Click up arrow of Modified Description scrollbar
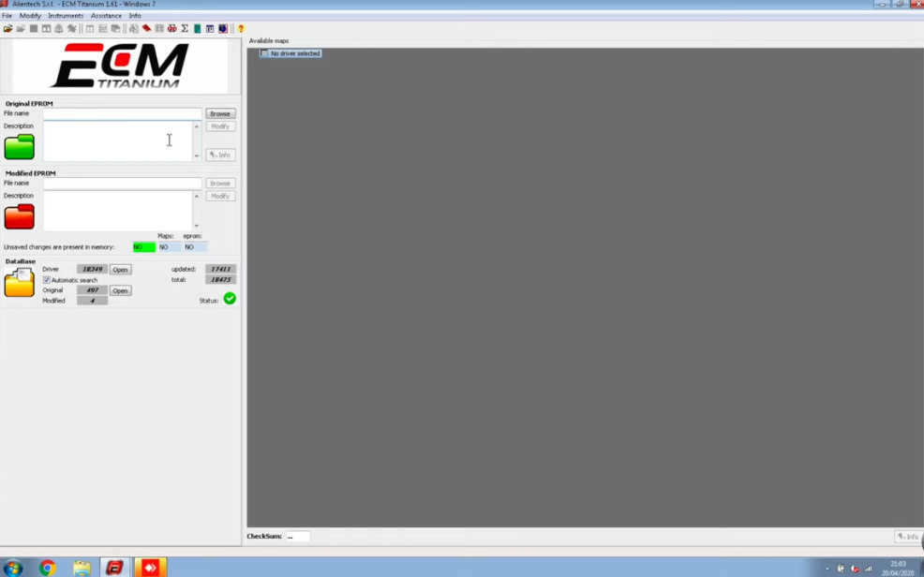Image resolution: width=924 pixels, height=577 pixels. pos(197,196)
